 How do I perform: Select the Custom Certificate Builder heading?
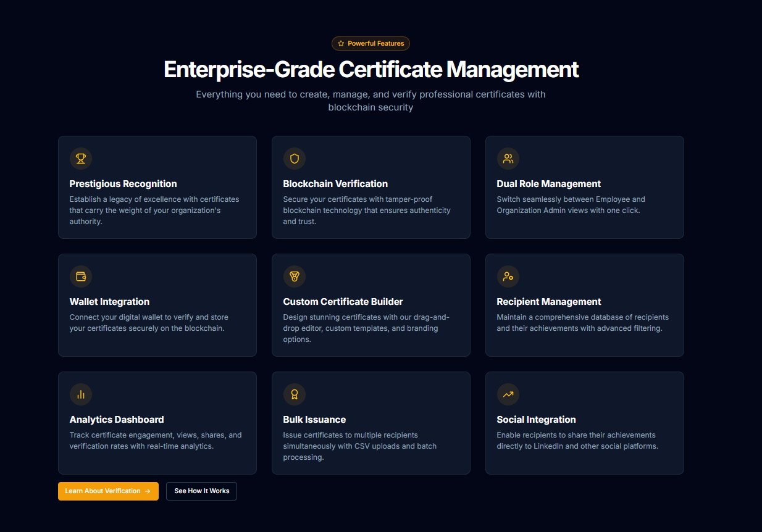pyautogui.click(x=343, y=302)
